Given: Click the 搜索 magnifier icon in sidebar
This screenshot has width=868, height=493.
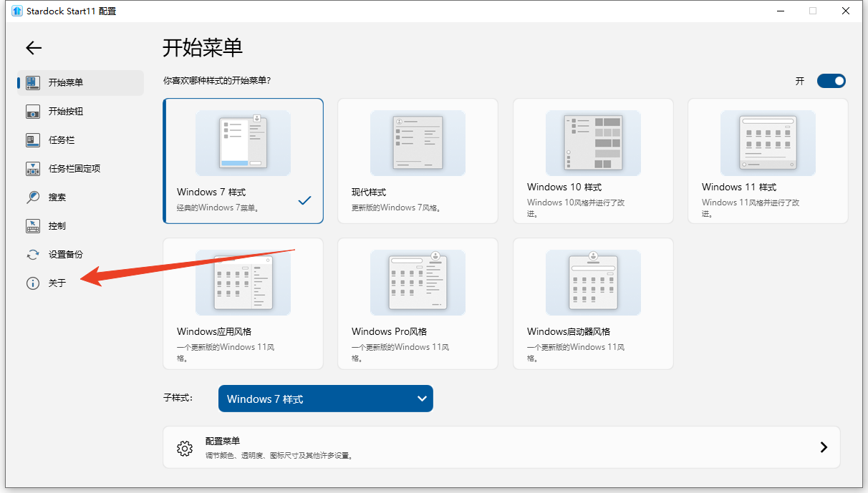Looking at the screenshot, I should coord(32,197).
